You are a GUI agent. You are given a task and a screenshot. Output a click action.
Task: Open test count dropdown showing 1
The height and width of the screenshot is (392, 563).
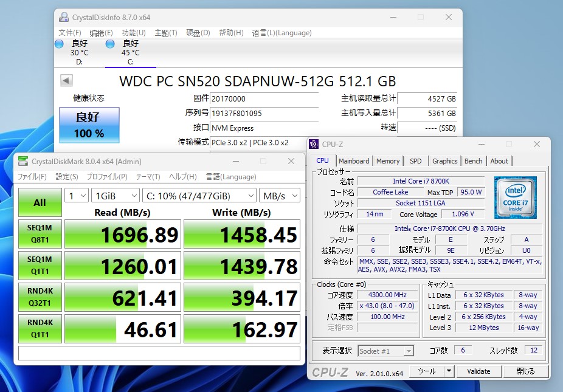(77, 196)
